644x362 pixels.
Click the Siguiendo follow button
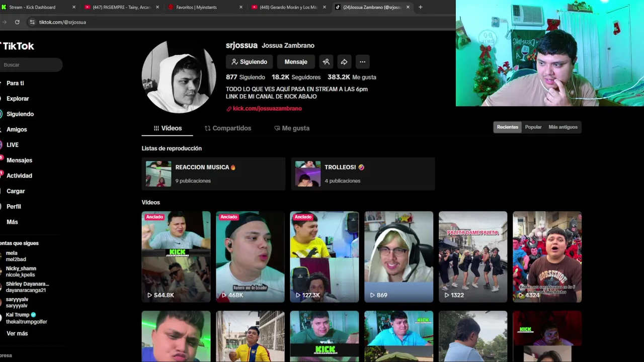(249, 62)
